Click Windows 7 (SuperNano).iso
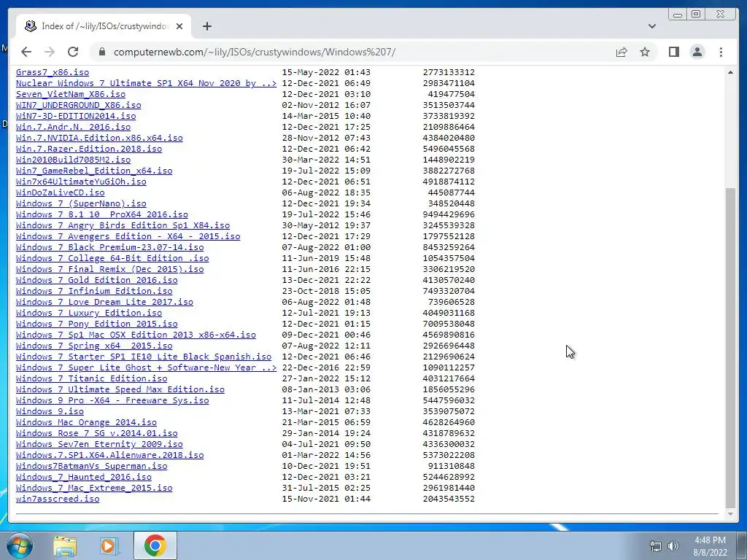Image resolution: width=747 pixels, height=560 pixels. (x=81, y=204)
